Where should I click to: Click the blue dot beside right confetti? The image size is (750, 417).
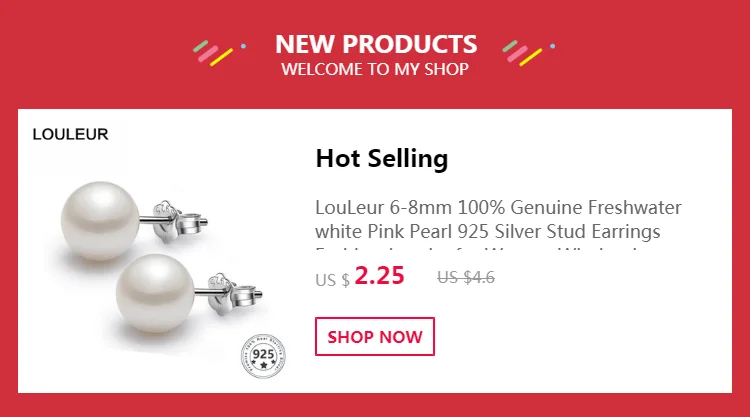tap(553, 46)
